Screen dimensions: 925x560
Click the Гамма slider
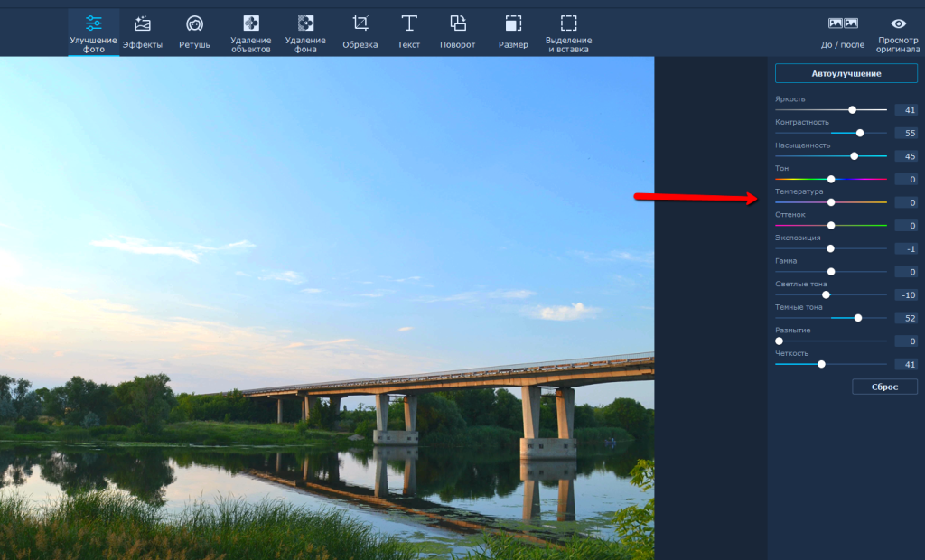point(831,272)
